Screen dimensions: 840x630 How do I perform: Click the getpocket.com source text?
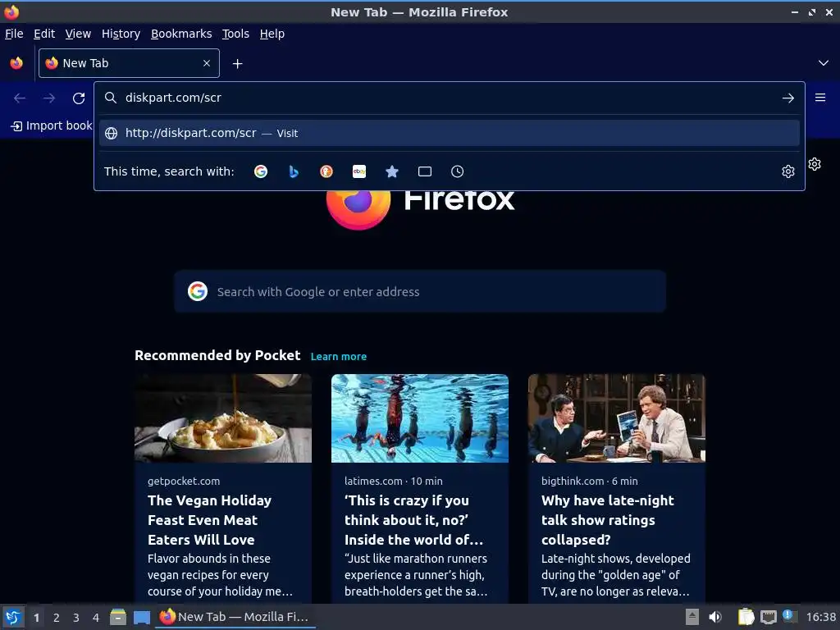click(x=184, y=481)
